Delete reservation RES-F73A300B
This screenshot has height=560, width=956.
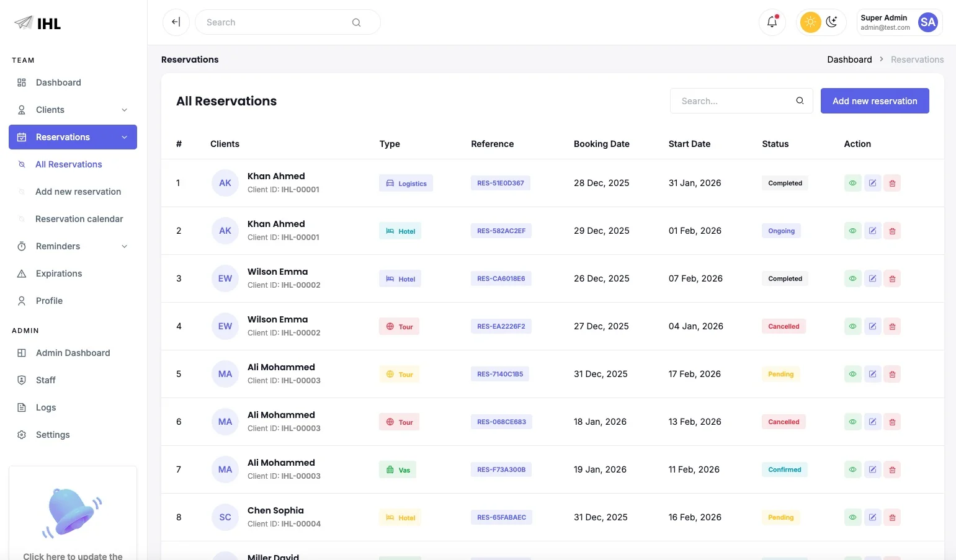coord(892,469)
